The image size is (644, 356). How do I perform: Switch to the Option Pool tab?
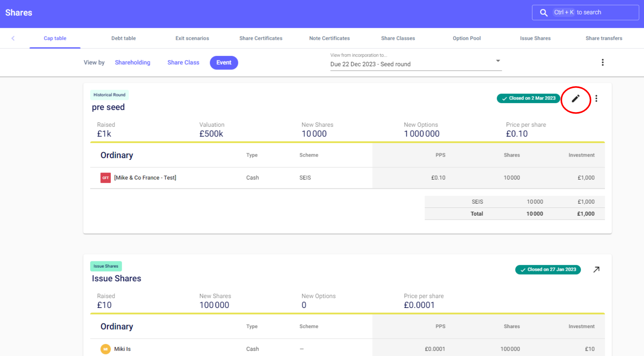pos(467,38)
